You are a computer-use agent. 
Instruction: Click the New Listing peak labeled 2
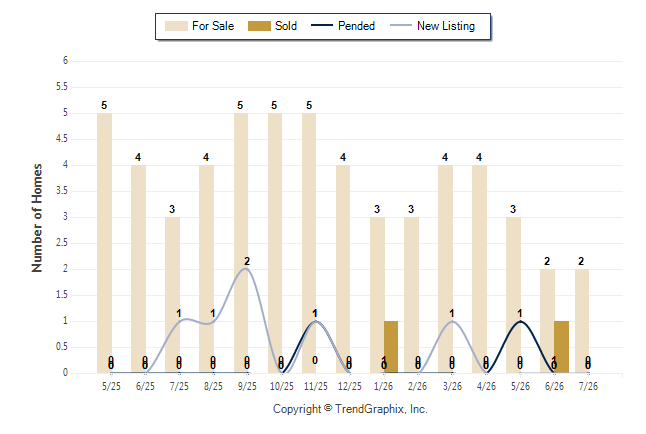click(246, 269)
